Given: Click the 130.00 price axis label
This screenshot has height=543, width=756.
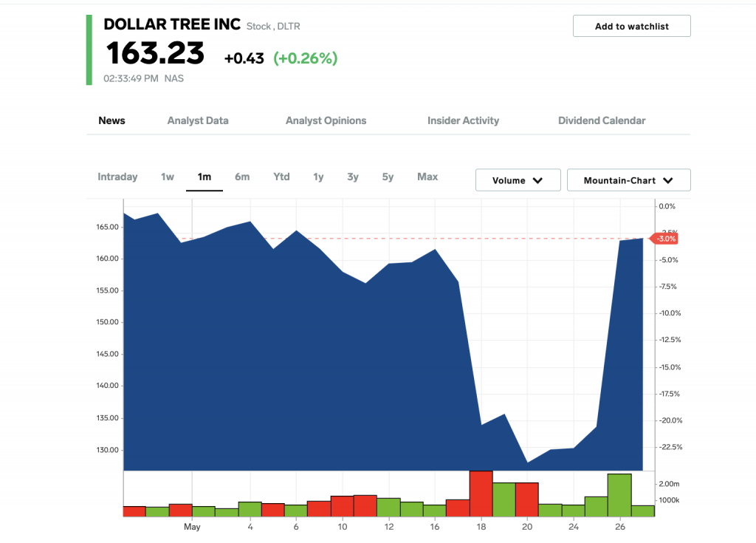Looking at the screenshot, I should pos(107,450).
